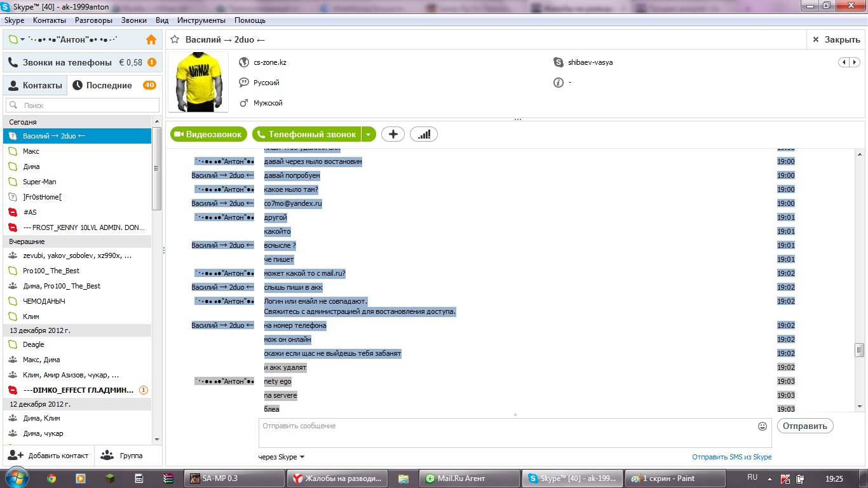The image size is (868, 488).
Task: Select ]Fr0stHome[ contact
Action: [x=78, y=197]
